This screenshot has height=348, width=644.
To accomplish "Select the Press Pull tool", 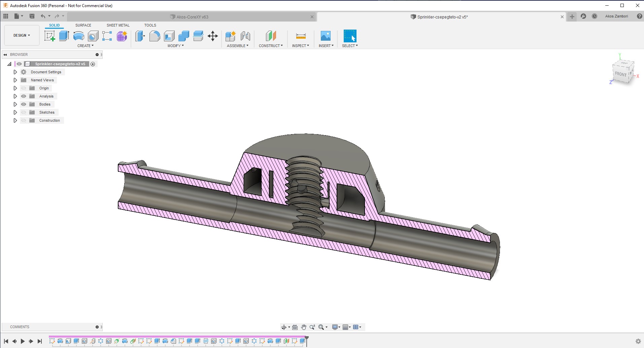I will [140, 36].
